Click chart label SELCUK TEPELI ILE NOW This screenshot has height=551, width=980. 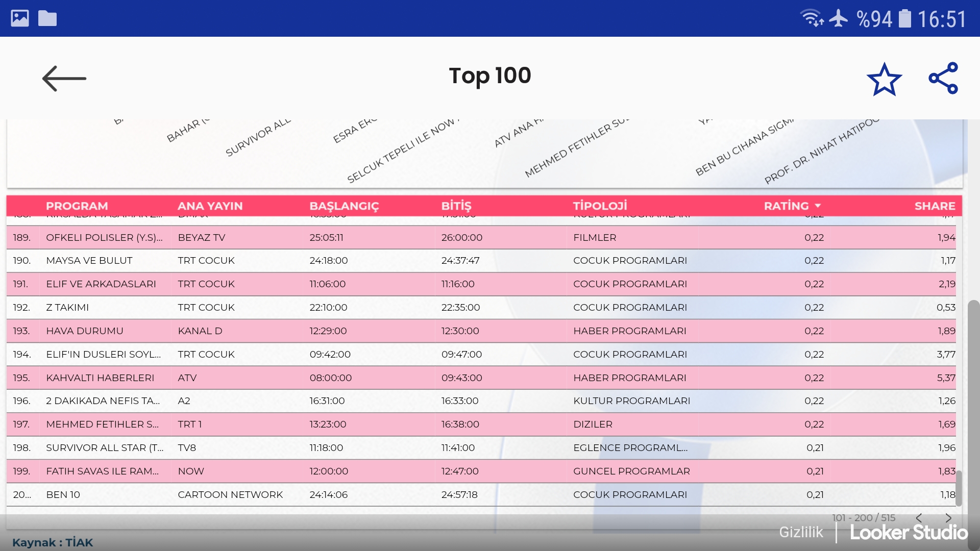(x=403, y=151)
